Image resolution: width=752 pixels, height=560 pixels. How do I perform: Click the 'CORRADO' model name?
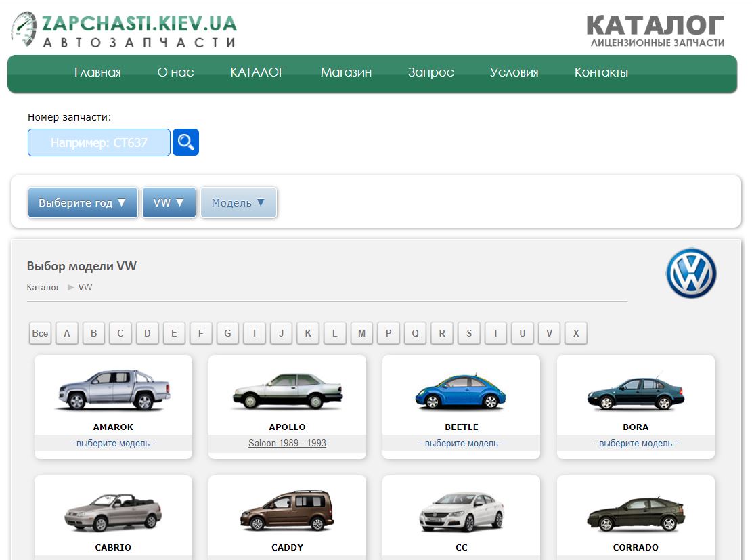(636, 547)
